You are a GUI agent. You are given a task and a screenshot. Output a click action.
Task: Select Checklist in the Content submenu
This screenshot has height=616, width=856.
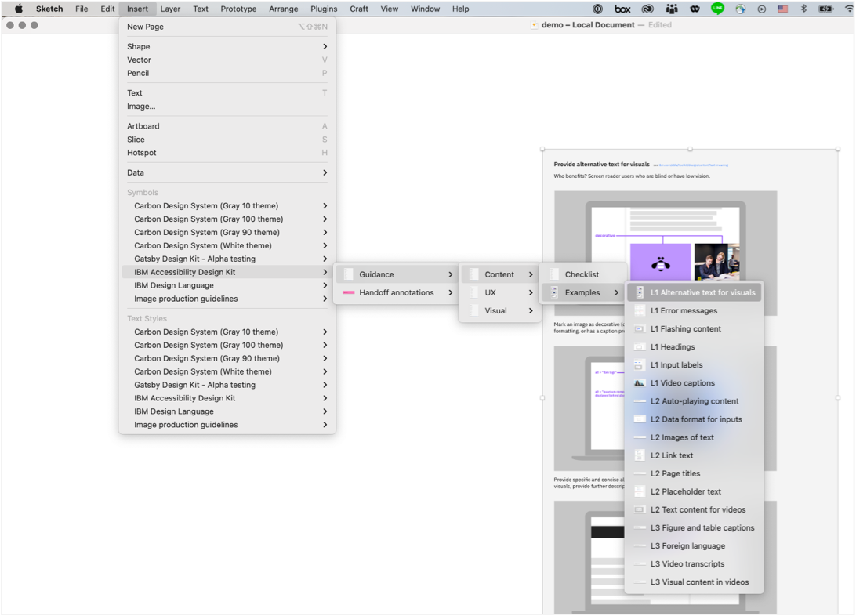coord(583,274)
